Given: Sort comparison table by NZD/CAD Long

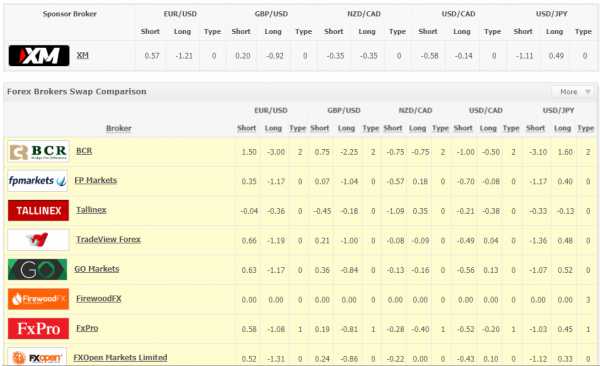Looking at the screenshot, I should (x=417, y=128).
